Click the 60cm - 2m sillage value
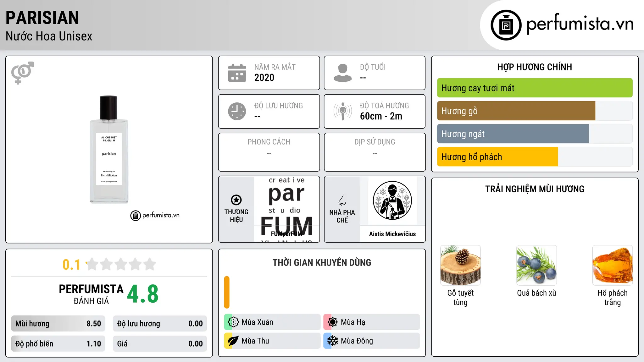 (x=381, y=116)
